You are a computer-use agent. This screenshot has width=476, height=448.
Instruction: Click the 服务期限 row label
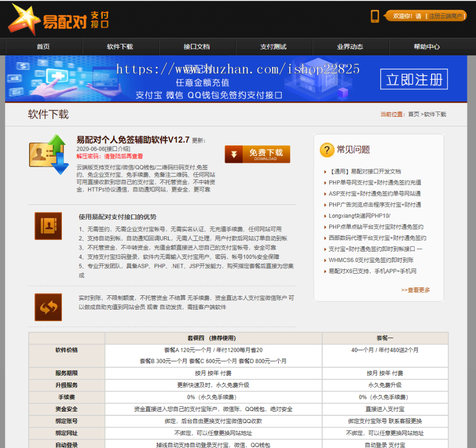67,373
